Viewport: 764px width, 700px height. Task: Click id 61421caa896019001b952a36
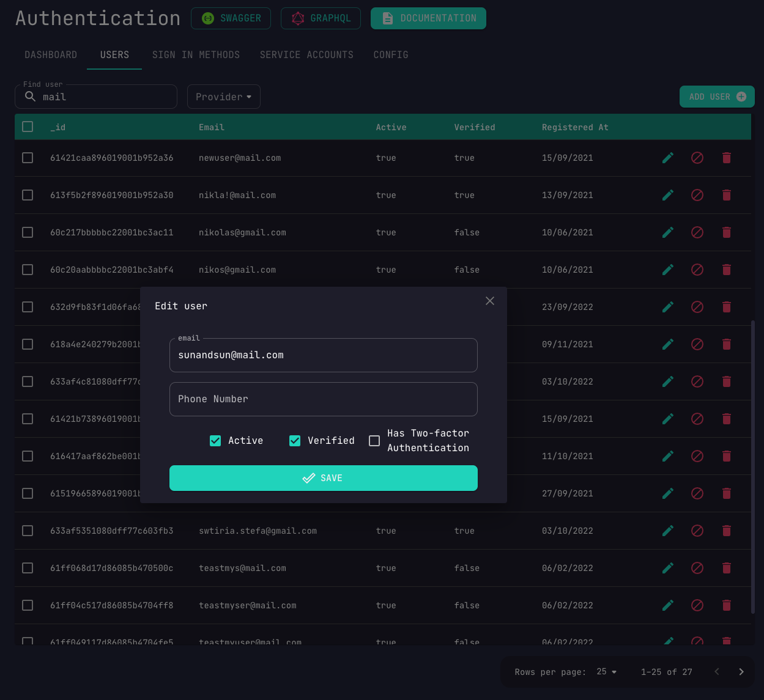112,158
